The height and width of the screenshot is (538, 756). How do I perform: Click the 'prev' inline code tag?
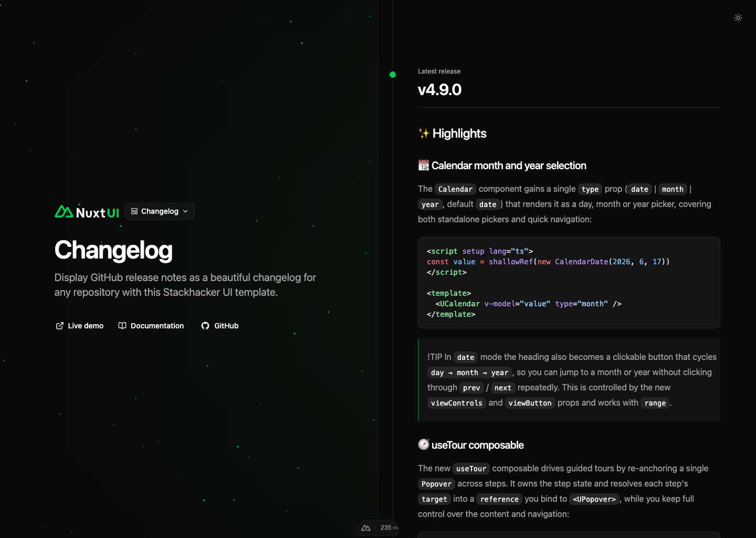coord(471,388)
